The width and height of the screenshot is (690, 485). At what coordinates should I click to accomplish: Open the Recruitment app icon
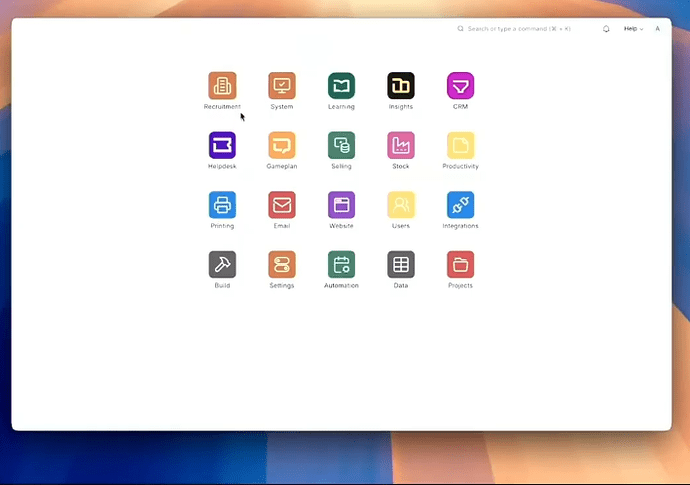(222, 86)
